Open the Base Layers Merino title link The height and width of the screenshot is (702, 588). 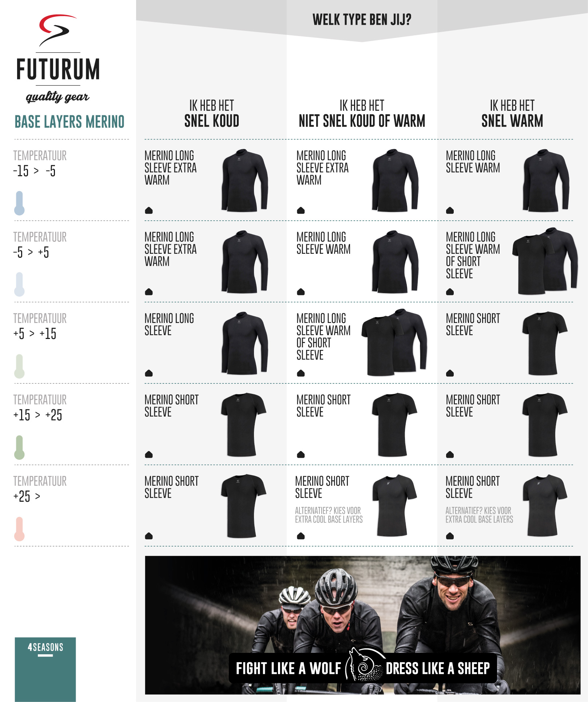[x=69, y=122]
